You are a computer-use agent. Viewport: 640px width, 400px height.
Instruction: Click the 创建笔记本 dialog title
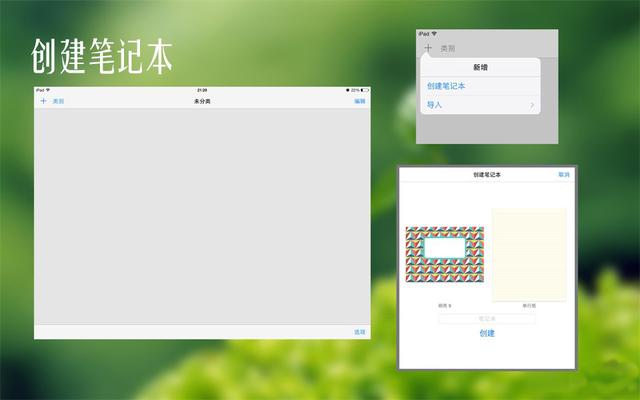click(x=487, y=175)
